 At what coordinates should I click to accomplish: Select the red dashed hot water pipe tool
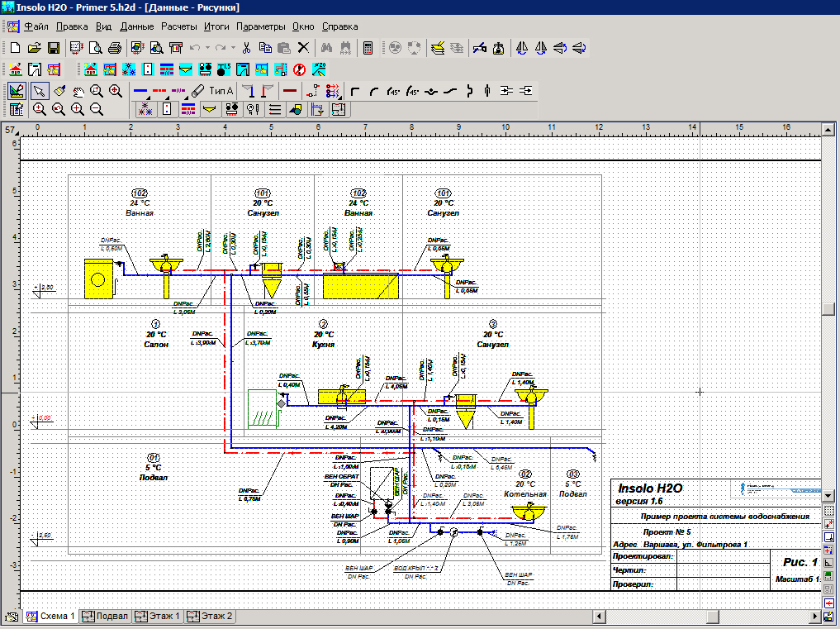click(x=159, y=91)
